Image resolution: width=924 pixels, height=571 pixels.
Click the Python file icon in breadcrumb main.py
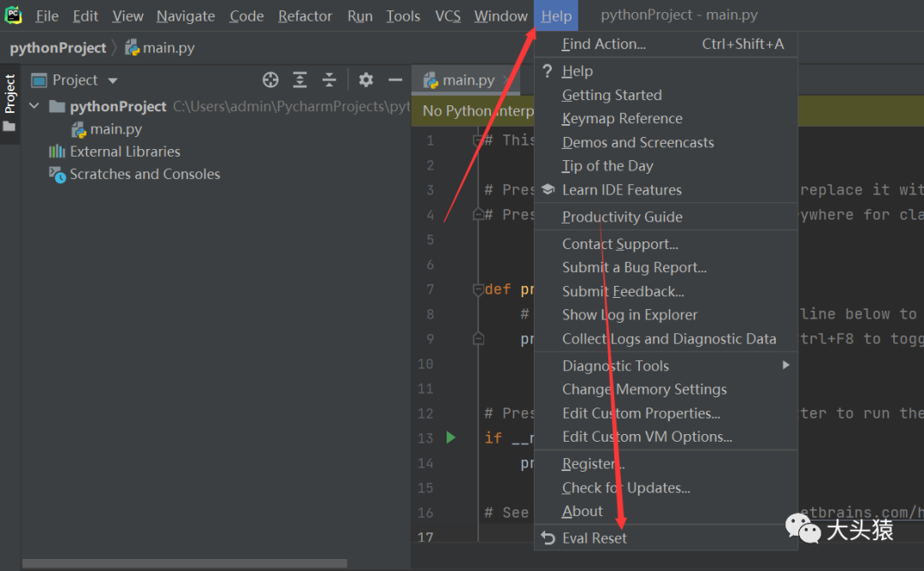click(132, 48)
